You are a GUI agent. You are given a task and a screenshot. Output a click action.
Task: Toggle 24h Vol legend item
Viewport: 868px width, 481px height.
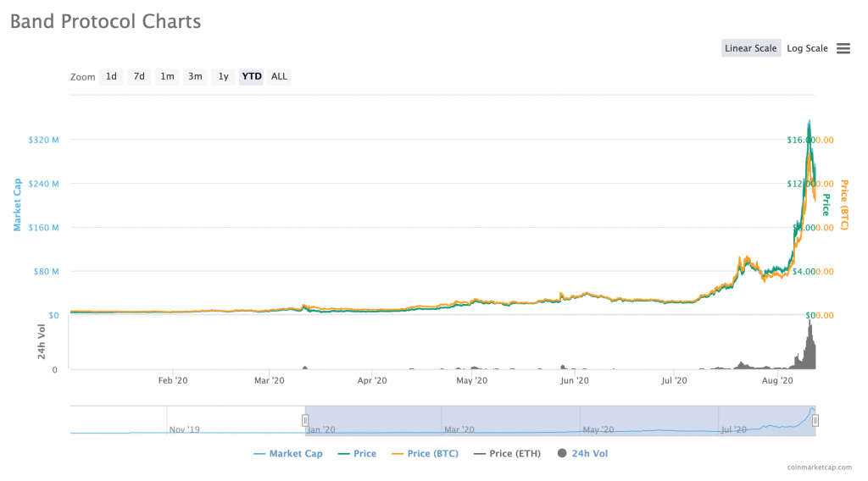point(582,454)
